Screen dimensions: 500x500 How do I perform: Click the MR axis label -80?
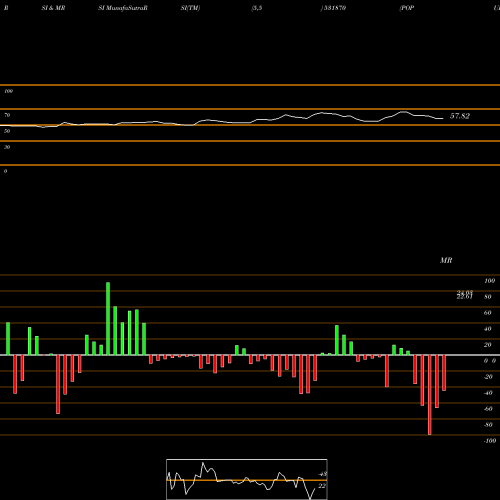click(x=488, y=425)
